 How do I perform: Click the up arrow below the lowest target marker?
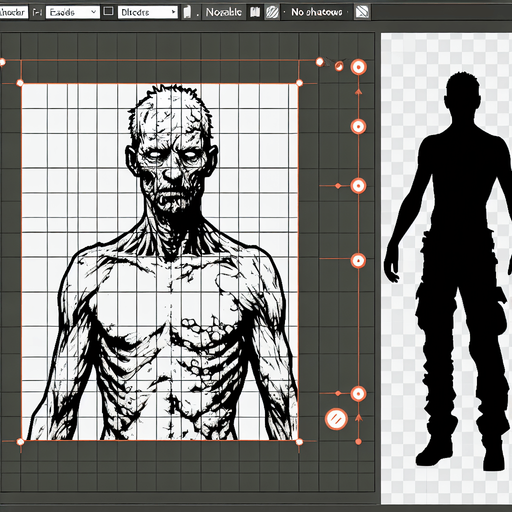[x=359, y=418]
